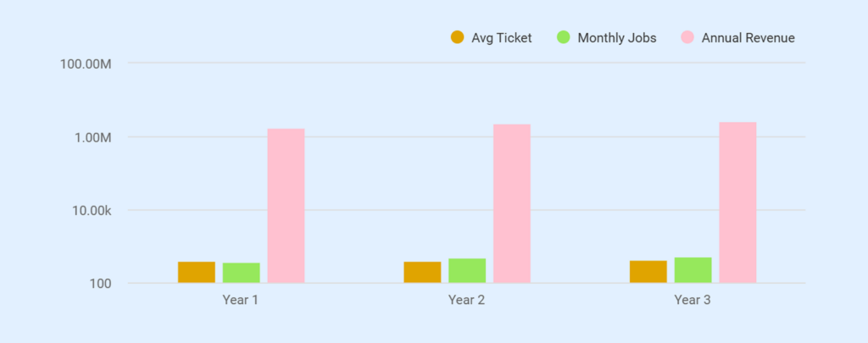Image resolution: width=868 pixels, height=343 pixels.
Task: Toggle the Monthly Jobs series label
Action: pos(616,37)
